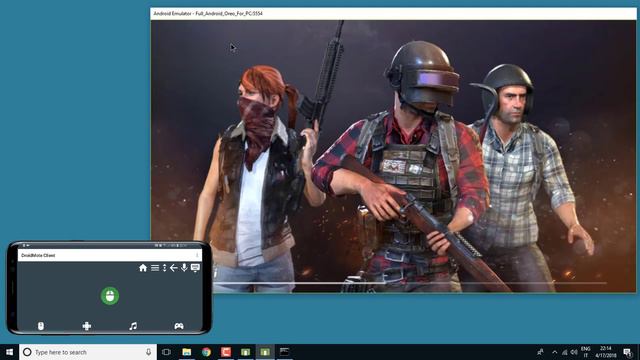Open the keyboard icon in DroidMote toolbar
The width and height of the screenshot is (640, 360).
point(195,268)
